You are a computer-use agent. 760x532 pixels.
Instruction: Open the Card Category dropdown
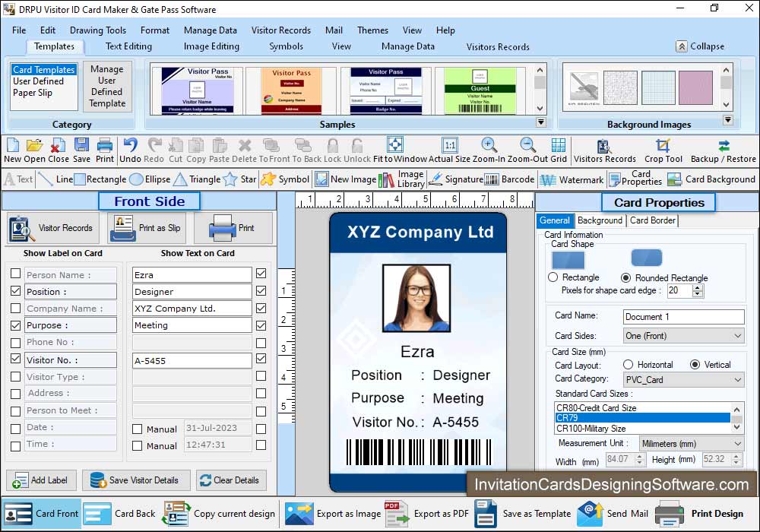[x=683, y=379]
